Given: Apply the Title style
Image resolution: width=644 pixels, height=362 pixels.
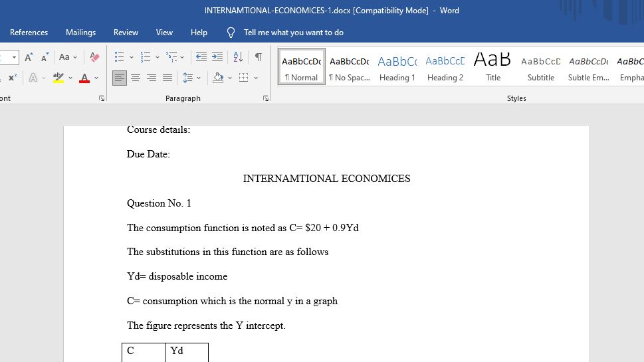Looking at the screenshot, I should tap(493, 66).
